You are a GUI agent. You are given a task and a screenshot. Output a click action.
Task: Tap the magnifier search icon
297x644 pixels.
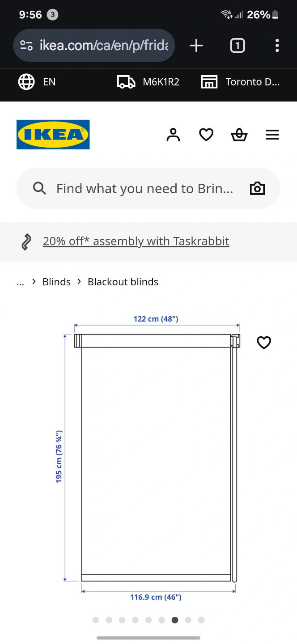click(39, 188)
